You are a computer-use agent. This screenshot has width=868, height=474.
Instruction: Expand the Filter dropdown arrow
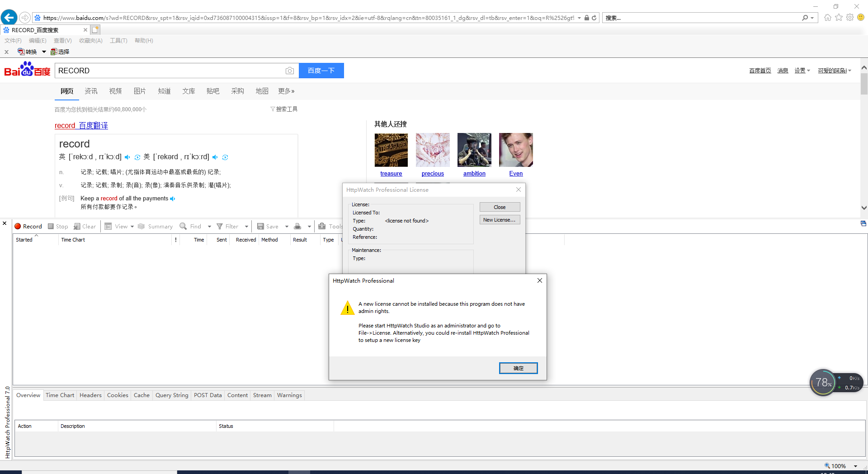click(246, 227)
